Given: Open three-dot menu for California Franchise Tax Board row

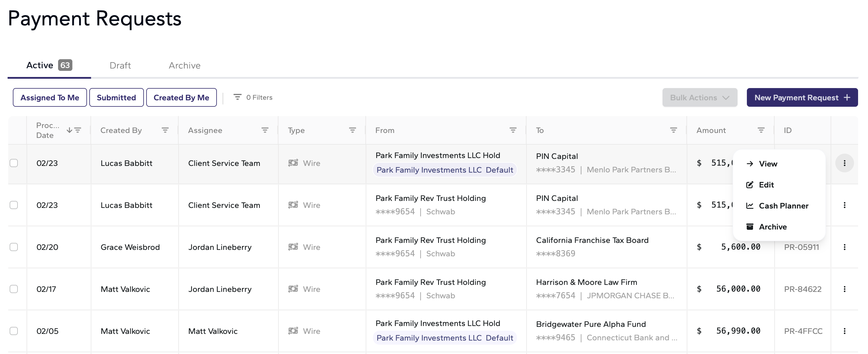Looking at the screenshot, I should pyautogui.click(x=844, y=247).
